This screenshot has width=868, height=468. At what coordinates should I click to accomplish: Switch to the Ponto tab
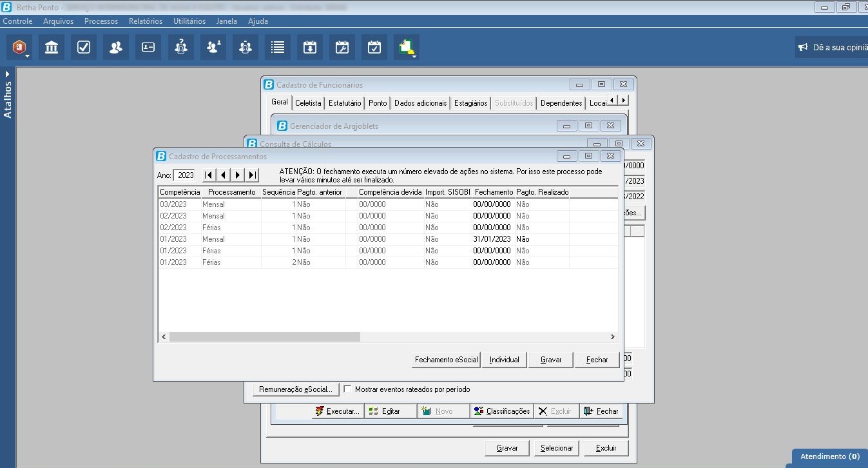coord(378,103)
